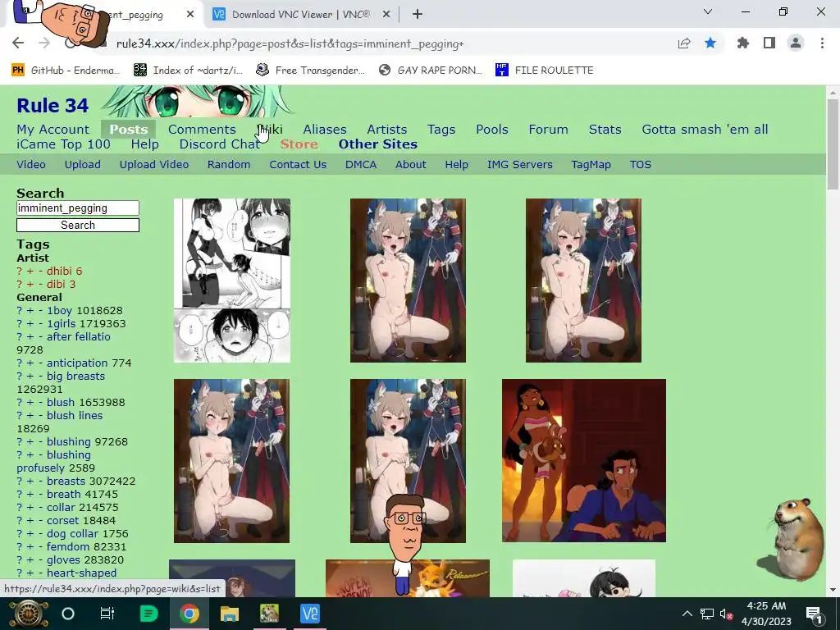Open a new browser tab
The width and height of the screenshot is (840, 630).
(418, 15)
